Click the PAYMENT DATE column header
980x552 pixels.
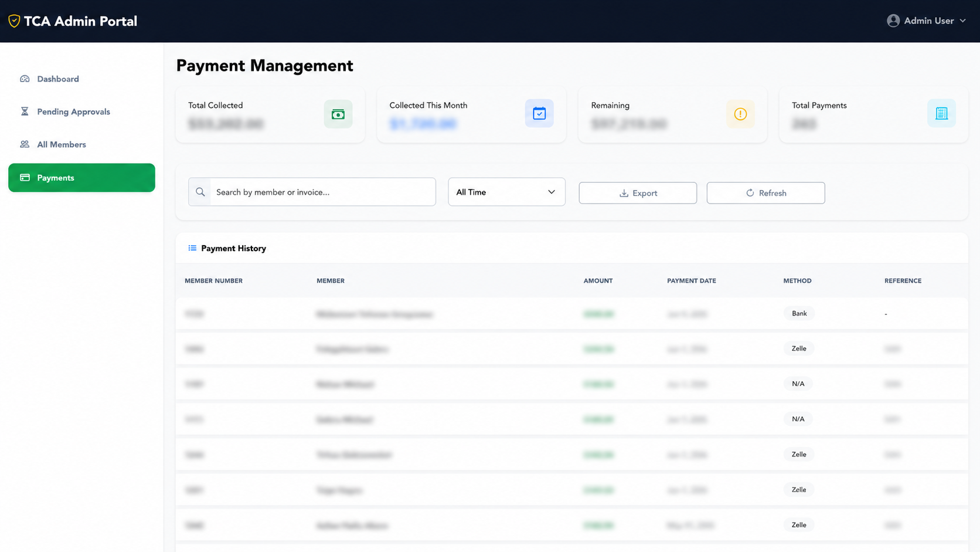click(x=692, y=281)
